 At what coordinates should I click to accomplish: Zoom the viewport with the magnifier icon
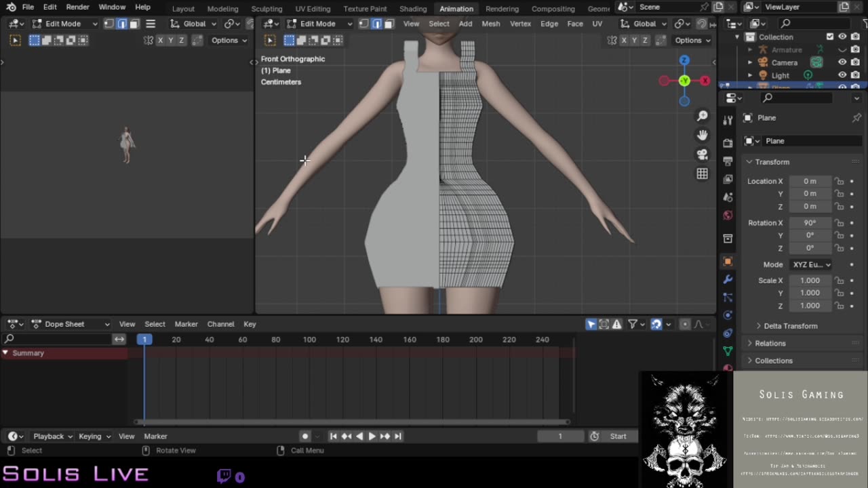pos(703,117)
